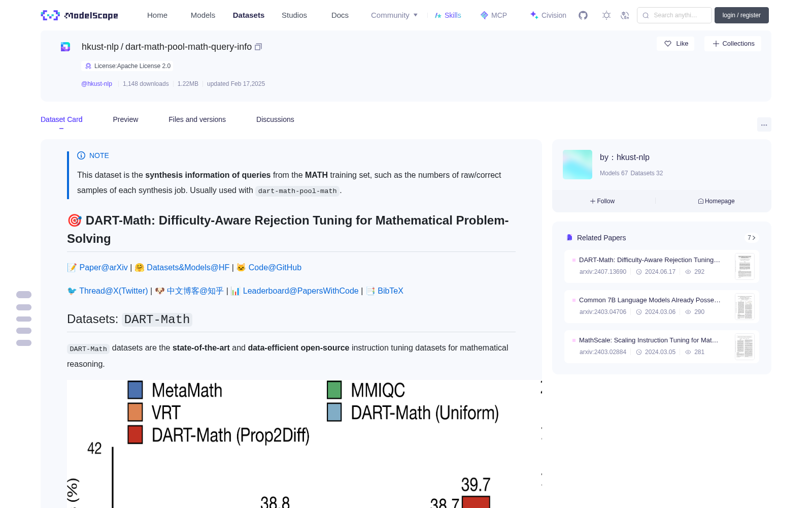Add to Collections with plus button
Screen dimensions: 812x508
(733, 44)
